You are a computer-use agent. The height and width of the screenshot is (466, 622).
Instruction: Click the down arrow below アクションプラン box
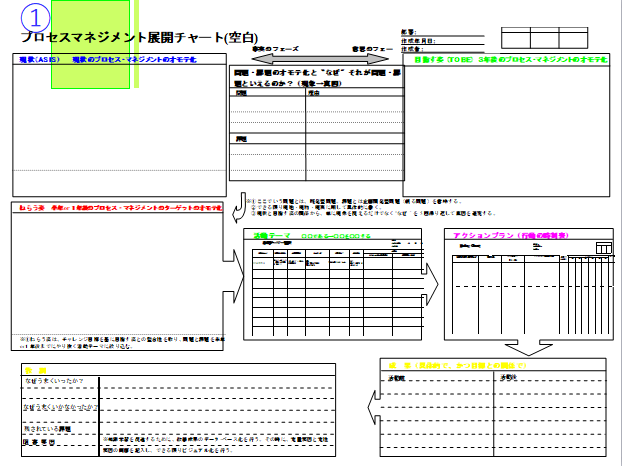tap(526, 348)
